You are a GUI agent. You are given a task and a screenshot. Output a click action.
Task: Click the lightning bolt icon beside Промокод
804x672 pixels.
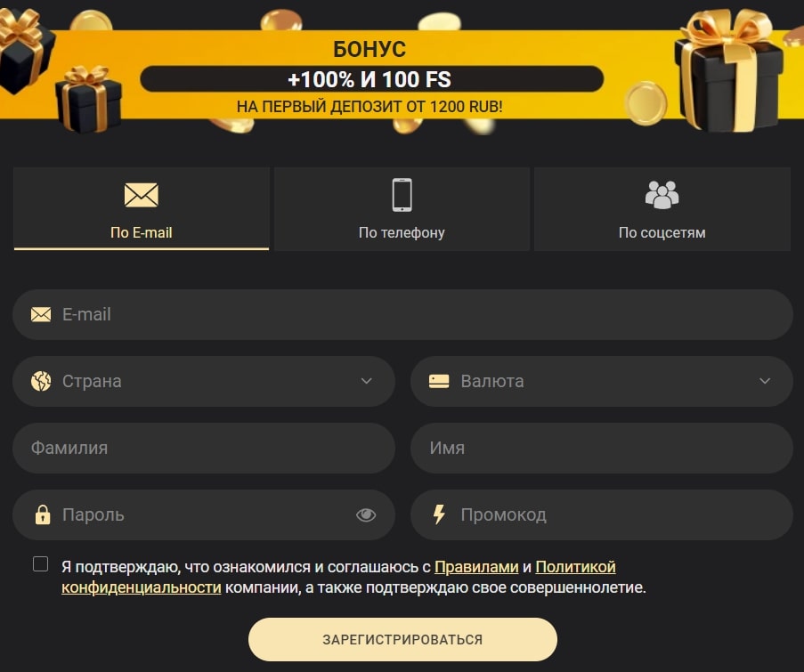pos(439,514)
